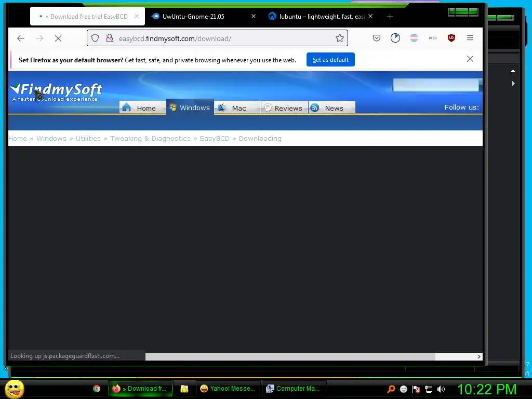Click the Downloading breadcrumb text
The height and width of the screenshot is (399, 532).
pos(260,138)
